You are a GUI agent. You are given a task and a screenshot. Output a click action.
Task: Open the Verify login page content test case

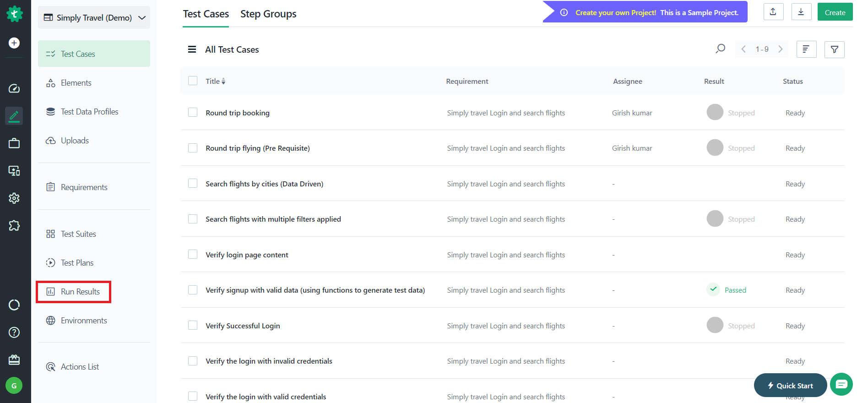247,255
